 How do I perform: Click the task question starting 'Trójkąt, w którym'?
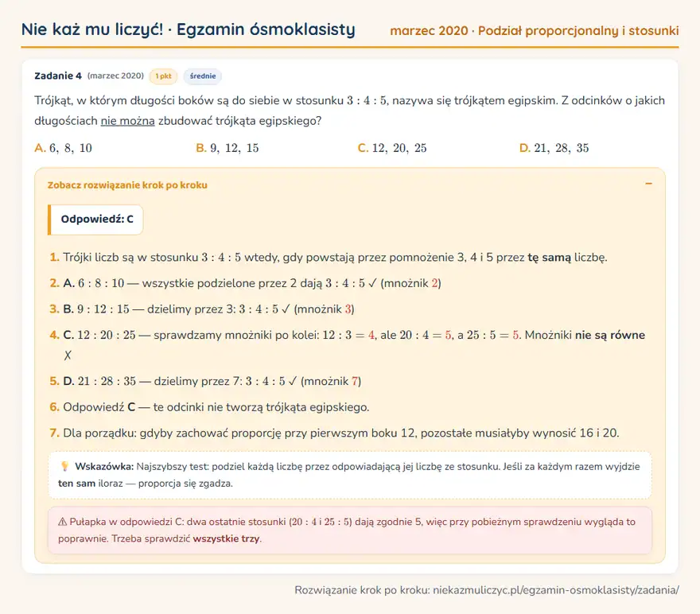pyautogui.click(x=349, y=111)
